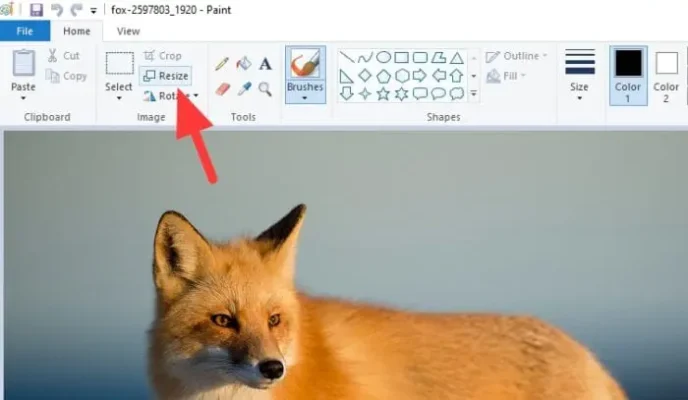Screen dimensions: 688x400
Task: Pick the oval shape
Action: [383, 57]
